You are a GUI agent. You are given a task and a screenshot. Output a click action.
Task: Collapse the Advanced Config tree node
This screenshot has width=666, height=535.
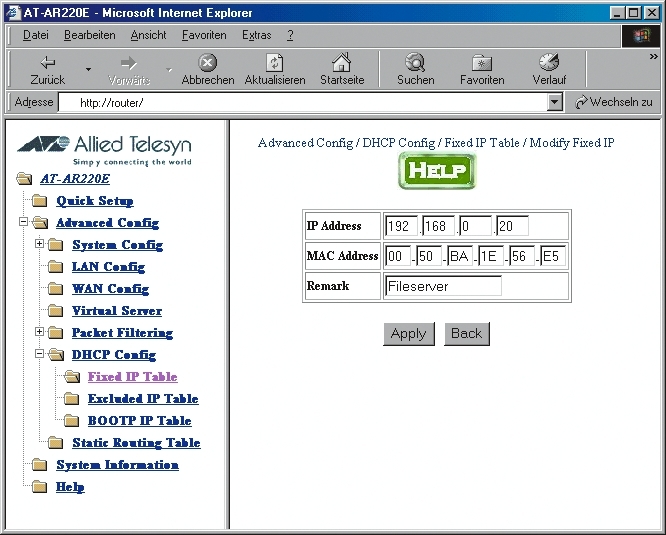click(23, 221)
